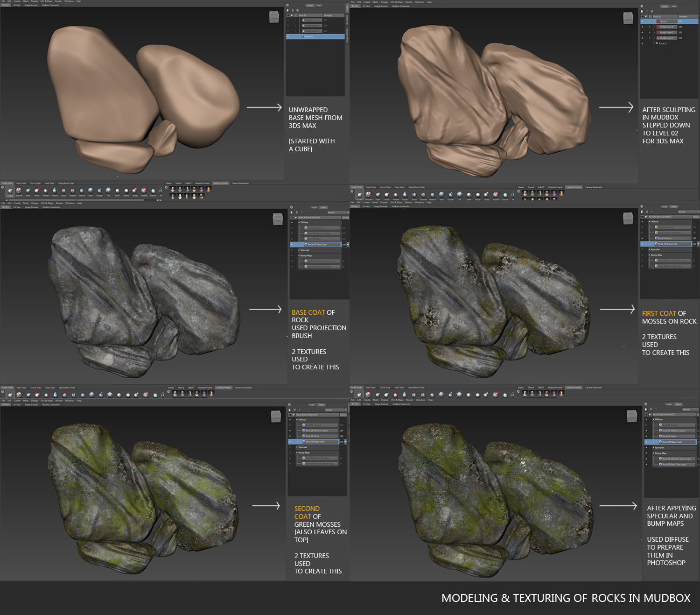
Task: Choose the Flatten tool below the base mesh view
Action: [46, 191]
